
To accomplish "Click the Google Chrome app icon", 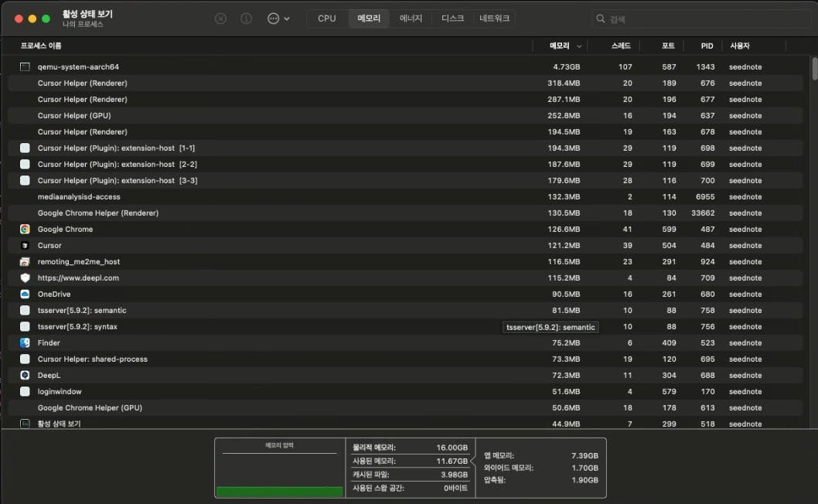I will [x=25, y=229].
